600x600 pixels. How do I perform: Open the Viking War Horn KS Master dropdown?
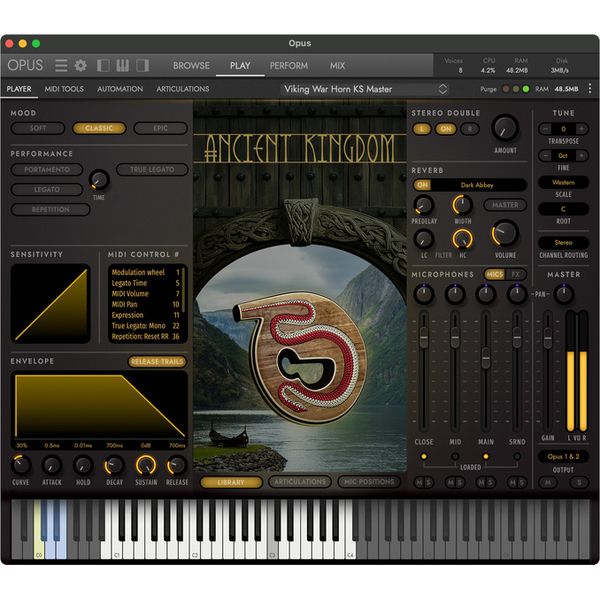pos(350,89)
